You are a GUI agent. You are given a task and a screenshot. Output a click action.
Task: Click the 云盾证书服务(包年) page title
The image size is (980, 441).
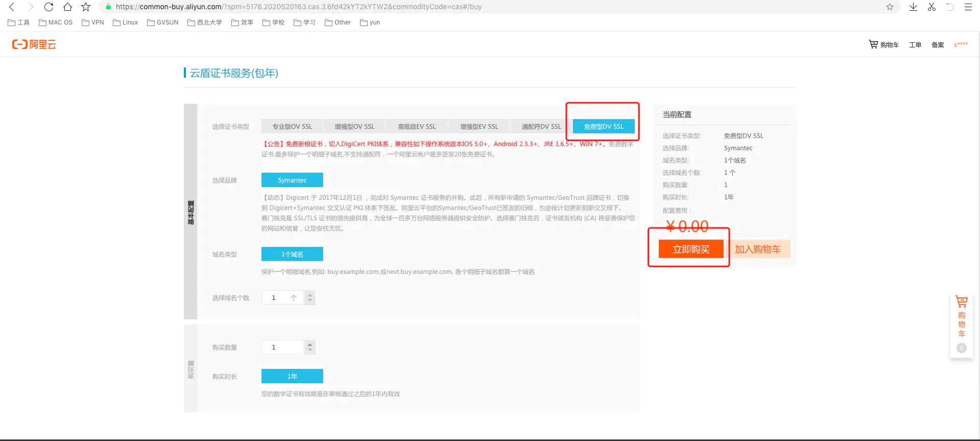coord(234,73)
